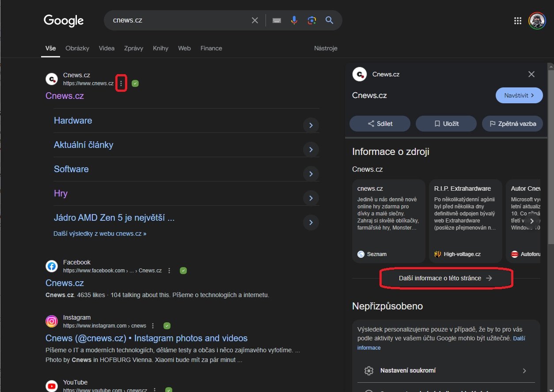Open Jádro AMD Zen 5 je největší link
This screenshot has width=554, height=392.
pos(114,218)
